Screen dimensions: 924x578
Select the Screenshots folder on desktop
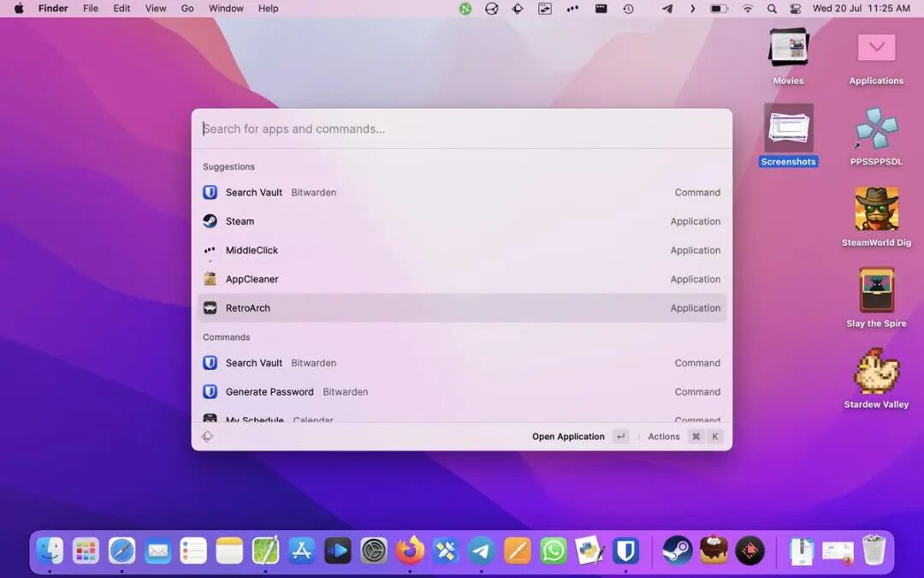pos(788,130)
